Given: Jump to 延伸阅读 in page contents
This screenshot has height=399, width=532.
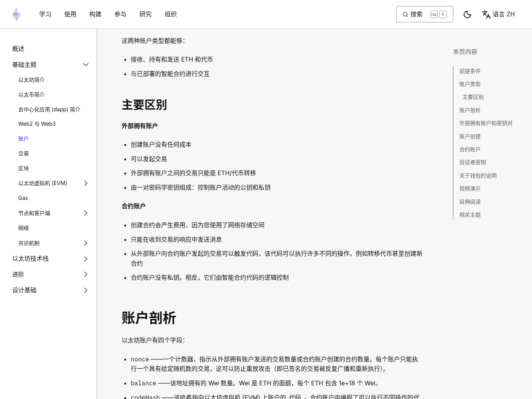Looking at the screenshot, I should point(470,202).
